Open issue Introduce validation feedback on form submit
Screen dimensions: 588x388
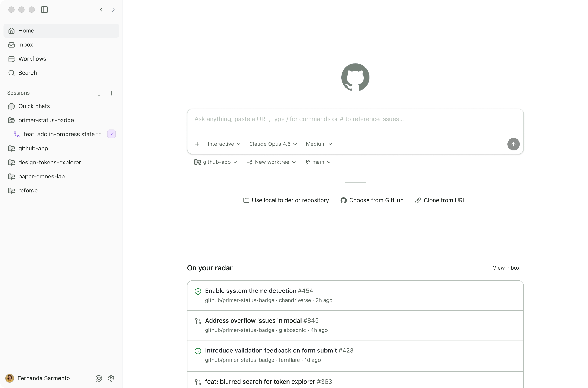[x=355, y=355]
